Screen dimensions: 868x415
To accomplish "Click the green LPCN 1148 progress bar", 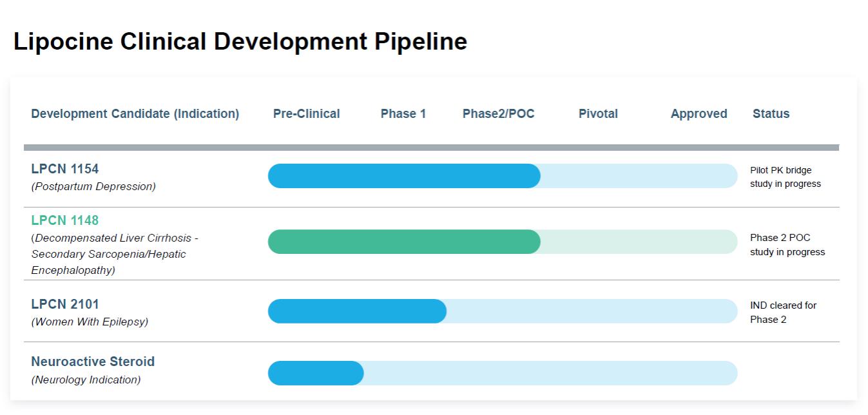I will point(404,242).
